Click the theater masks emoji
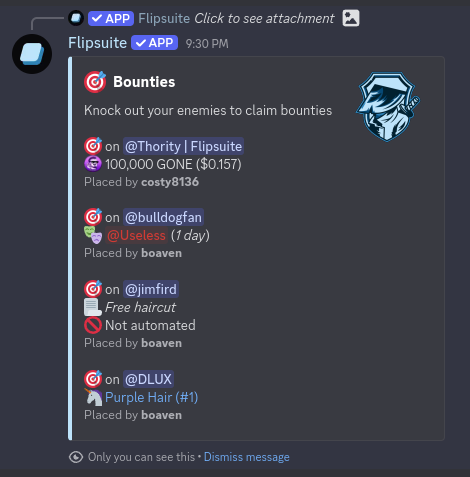Screen dimensions: 470x477 (93, 235)
